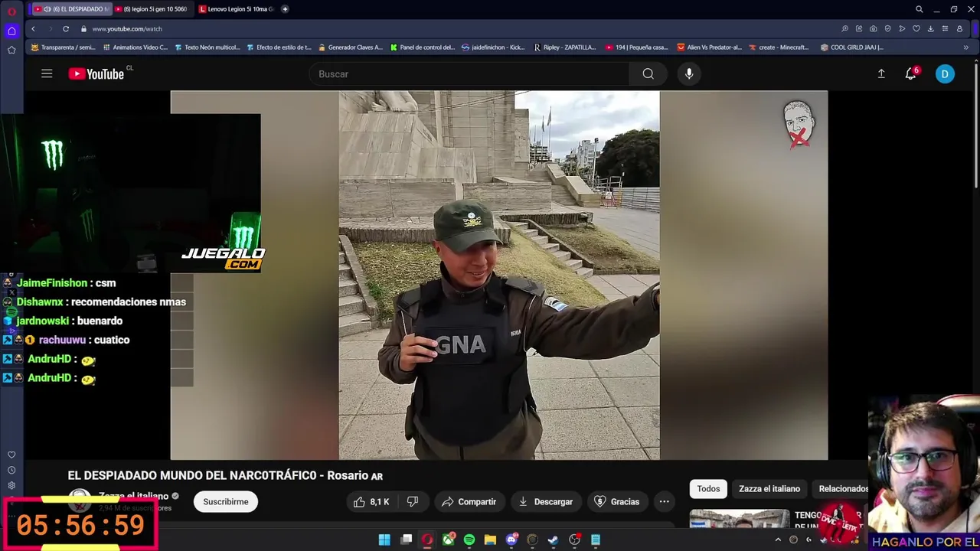Dislike the video with thumbs down
Viewport: 980px width, 551px height.
(x=413, y=501)
